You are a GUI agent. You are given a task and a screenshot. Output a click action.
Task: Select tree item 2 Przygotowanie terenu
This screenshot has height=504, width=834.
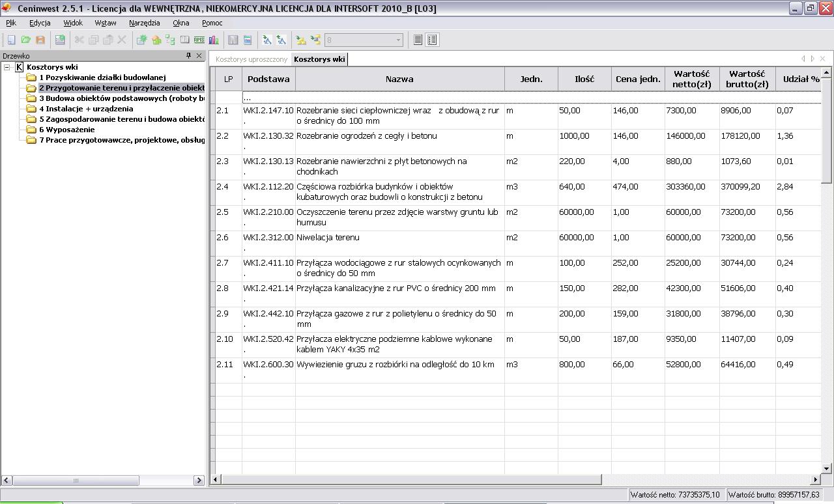coord(121,88)
